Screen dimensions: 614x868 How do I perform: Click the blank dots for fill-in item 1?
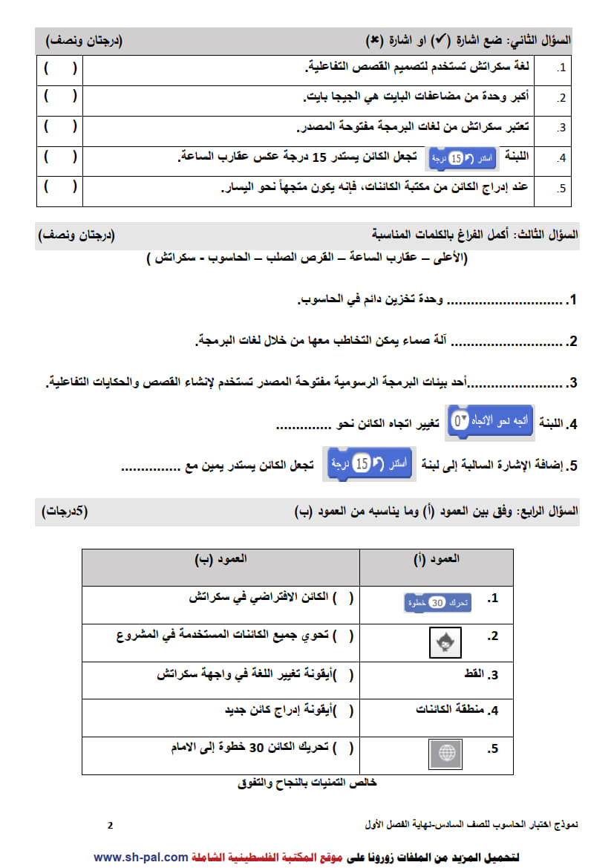coord(504,301)
